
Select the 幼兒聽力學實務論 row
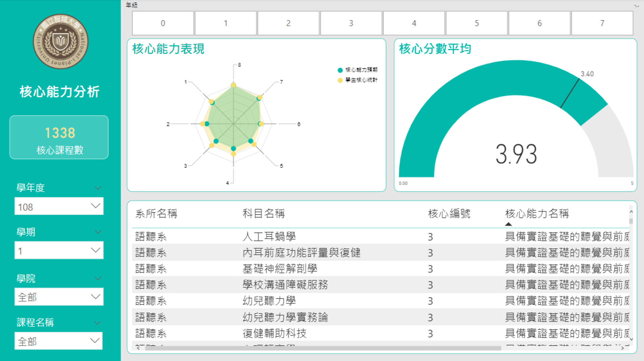coord(381,317)
